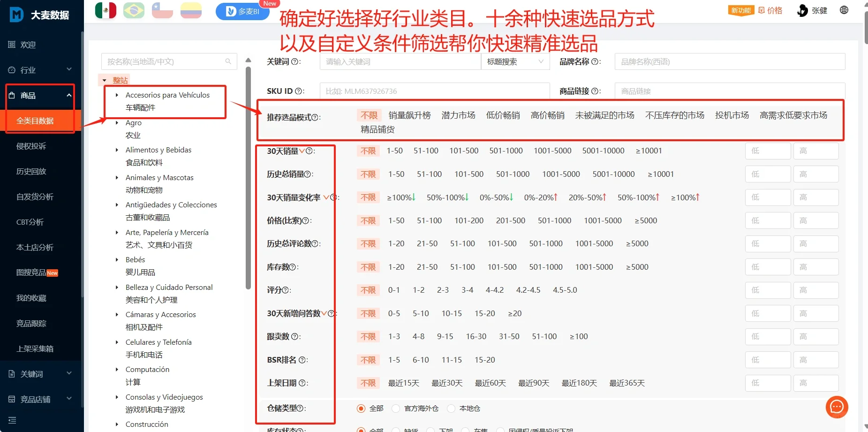The image size is (868, 432).
Task: Click the keyword search input field
Action: coord(400,61)
